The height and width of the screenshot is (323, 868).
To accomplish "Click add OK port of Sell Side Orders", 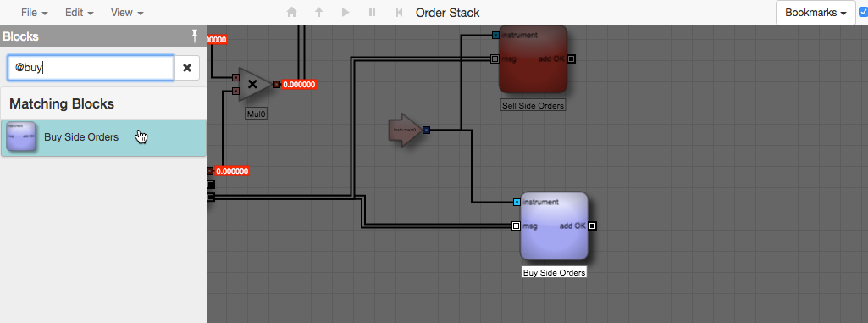I will coord(572,58).
